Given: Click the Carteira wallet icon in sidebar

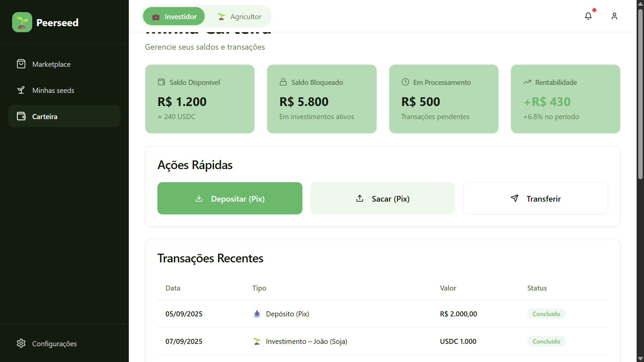Looking at the screenshot, I should (21, 116).
